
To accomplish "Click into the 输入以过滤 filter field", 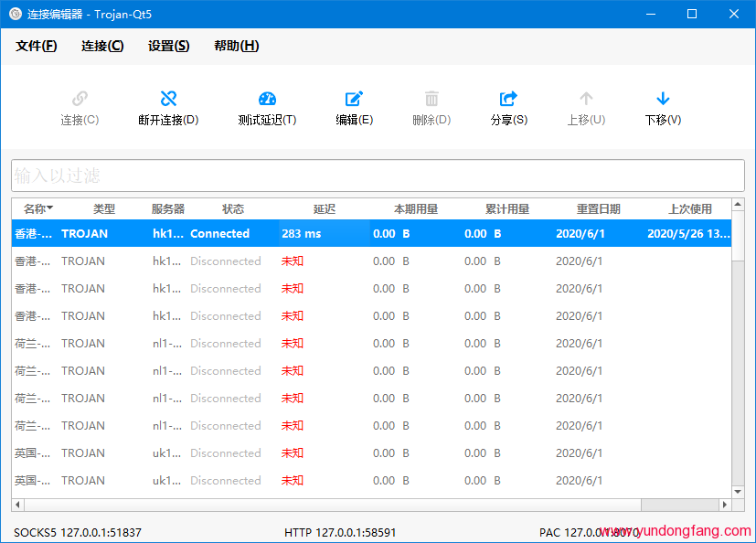I will pyautogui.click(x=378, y=176).
